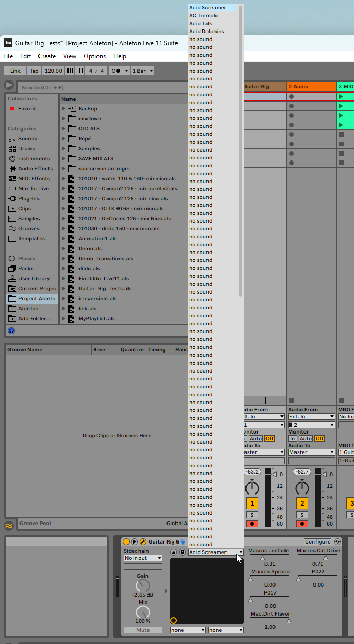
Task: Click the Gain knob
Action: tap(143, 586)
